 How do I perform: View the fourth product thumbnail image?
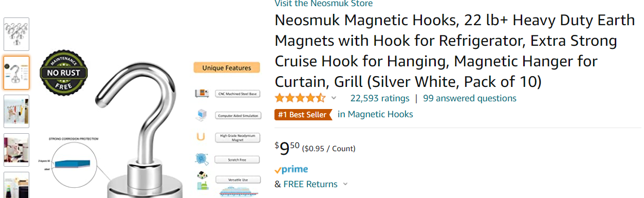coord(16,150)
